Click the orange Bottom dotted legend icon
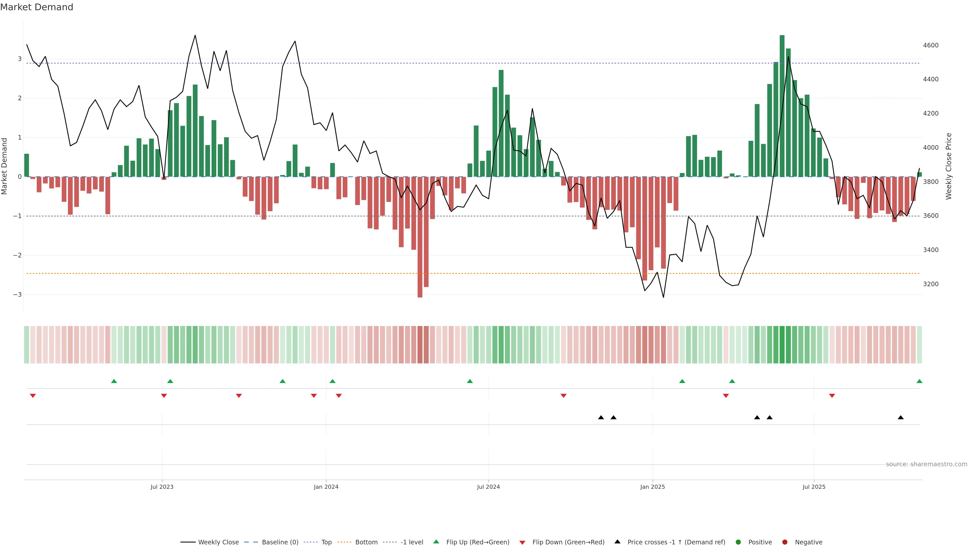The width and height of the screenshot is (980, 551). tap(344, 542)
